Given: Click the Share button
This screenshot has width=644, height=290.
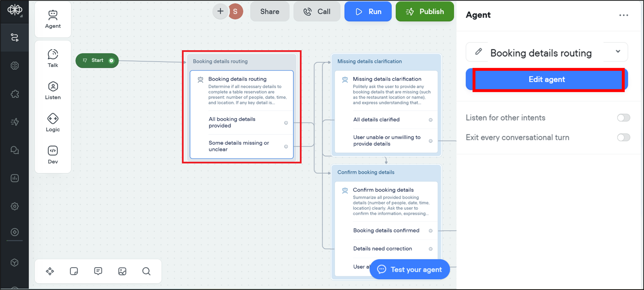Looking at the screenshot, I should tap(270, 12).
